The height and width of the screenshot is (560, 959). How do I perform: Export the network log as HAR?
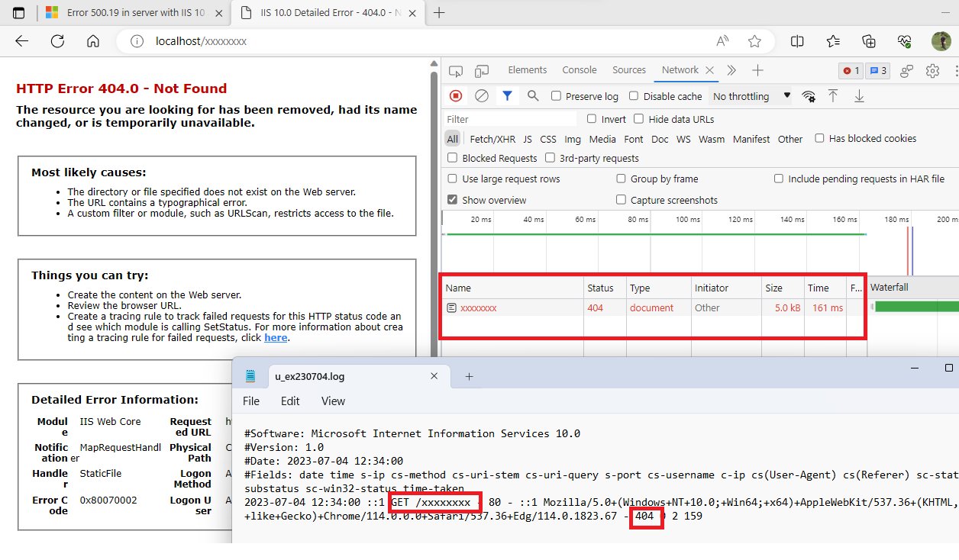pyautogui.click(x=857, y=96)
